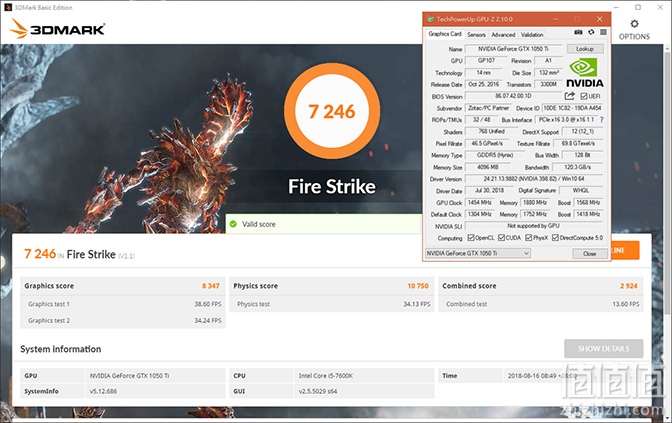
Task: Click the GUI v2.5.5029 s64 value
Action: point(318,391)
